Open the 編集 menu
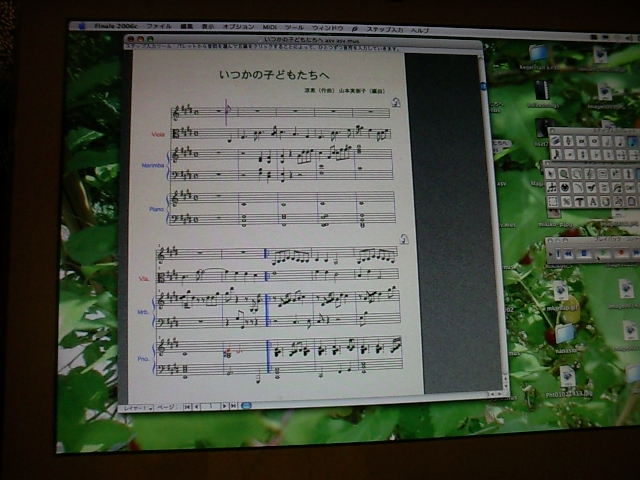The image size is (640, 480). (187, 27)
